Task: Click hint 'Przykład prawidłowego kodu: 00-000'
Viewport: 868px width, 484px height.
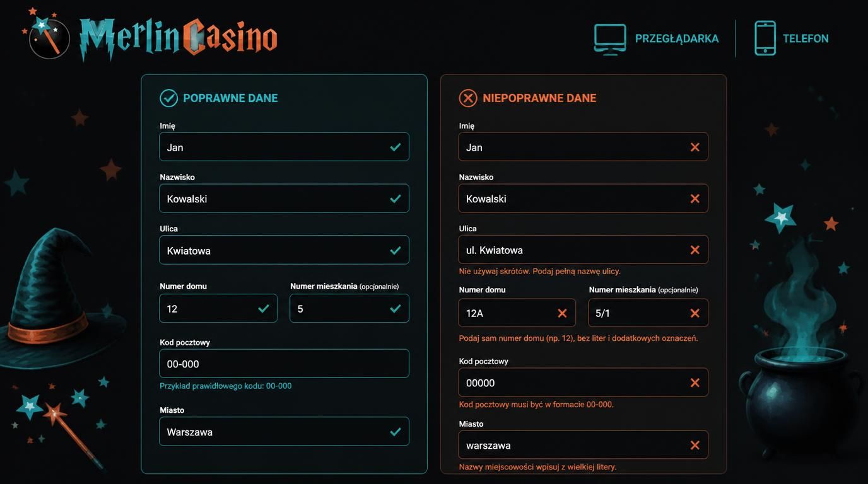Action: click(226, 386)
